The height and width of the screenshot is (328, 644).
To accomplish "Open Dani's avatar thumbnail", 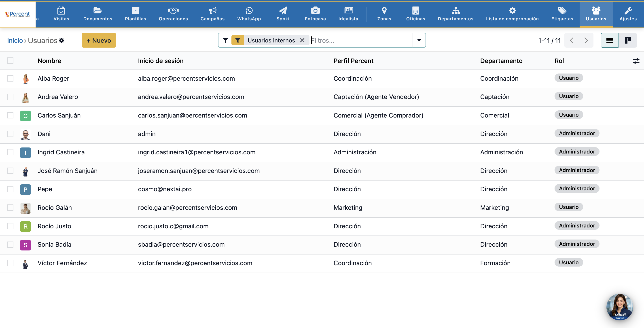I will click(x=25, y=134).
